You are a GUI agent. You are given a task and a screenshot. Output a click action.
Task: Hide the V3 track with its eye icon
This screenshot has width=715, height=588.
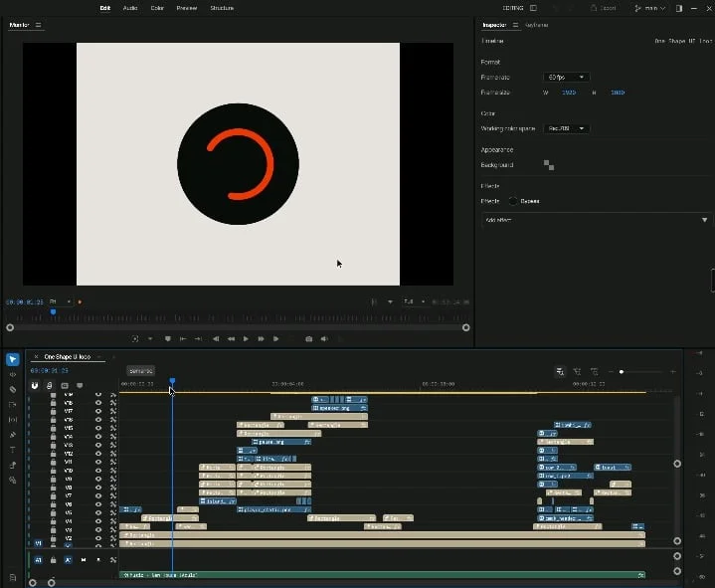98,529
